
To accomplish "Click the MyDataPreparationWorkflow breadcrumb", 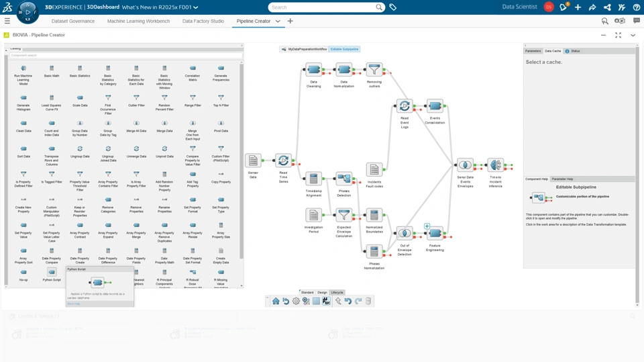I will [x=305, y=49].
